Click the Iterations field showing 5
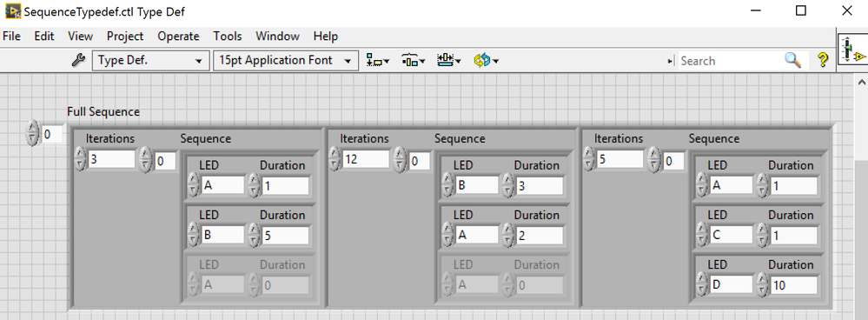 pyautogui.click(x=620, y=159)
